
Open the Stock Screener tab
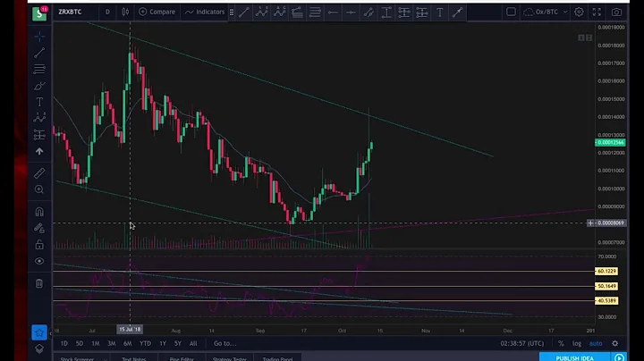[77, 358]
